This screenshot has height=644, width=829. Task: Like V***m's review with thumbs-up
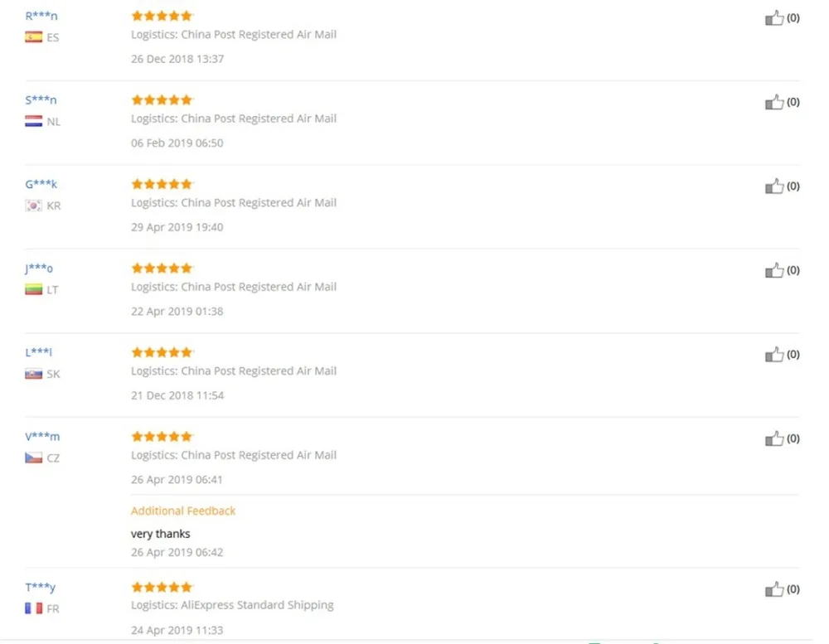click(x=774, y=438)
